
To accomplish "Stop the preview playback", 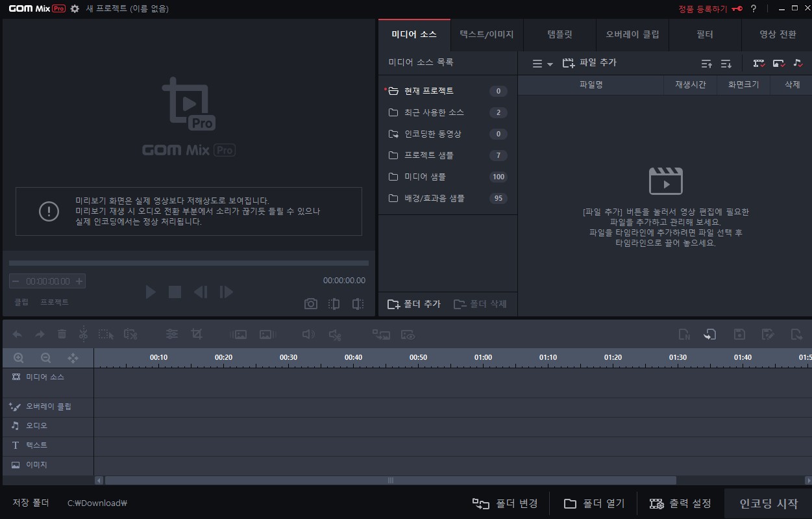I will (175, 292).
